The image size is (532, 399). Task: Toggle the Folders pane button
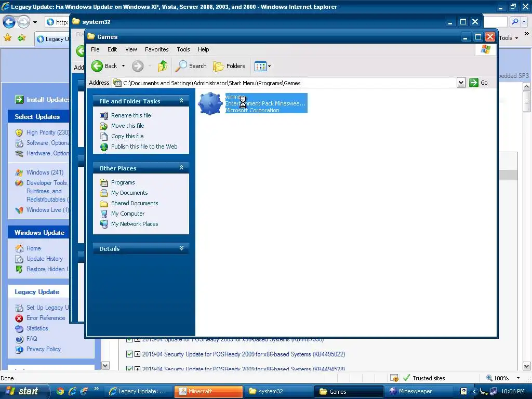(x=229, y=66)
